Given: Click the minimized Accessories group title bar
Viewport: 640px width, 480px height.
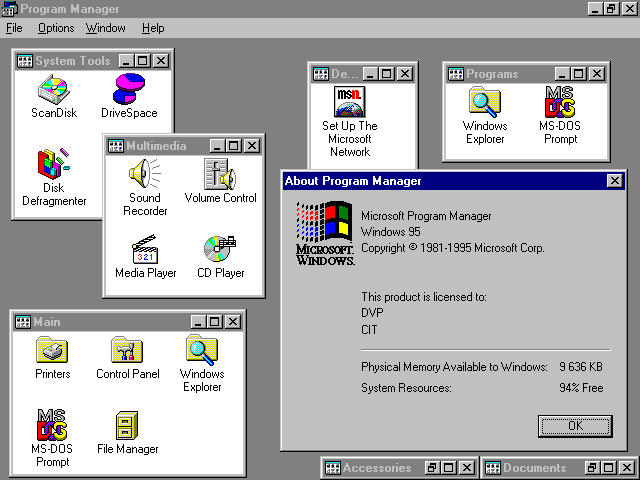Looking at the screenshot, I should click(x=376, y=468).
